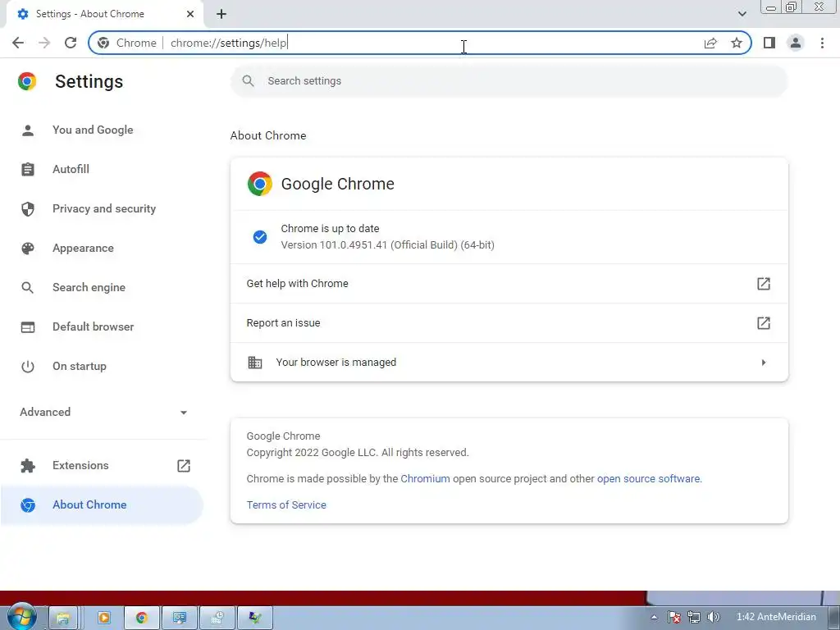840x630 pixels.
Task: Reload the page with the refresh icon
Action: click(x=71, y=43)
